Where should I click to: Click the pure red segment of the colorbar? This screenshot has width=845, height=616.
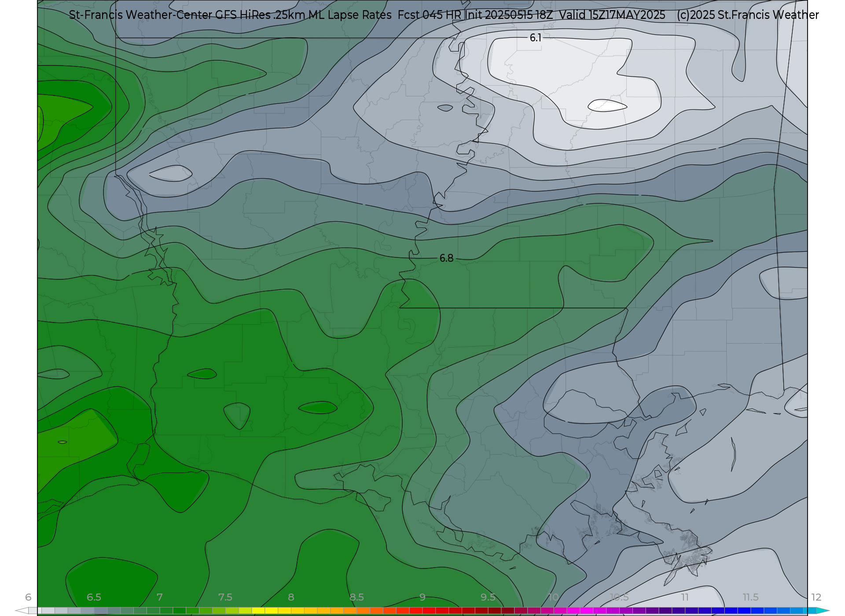[429, 611]
